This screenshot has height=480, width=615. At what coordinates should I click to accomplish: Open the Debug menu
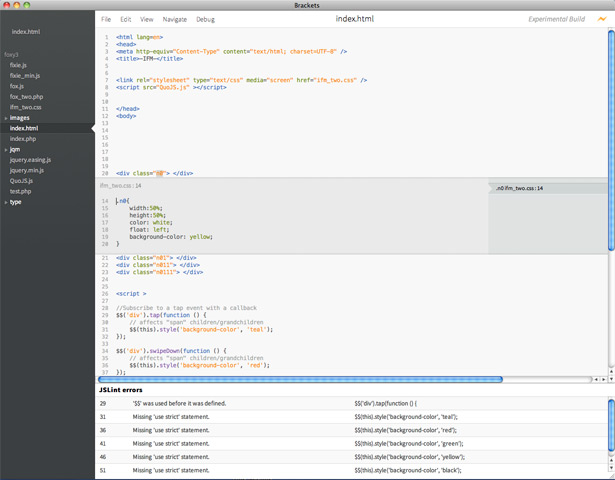(205, 19)
